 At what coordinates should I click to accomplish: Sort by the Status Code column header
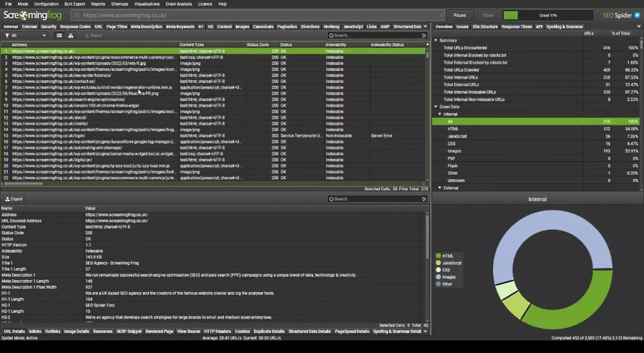[x=257, y=45]
